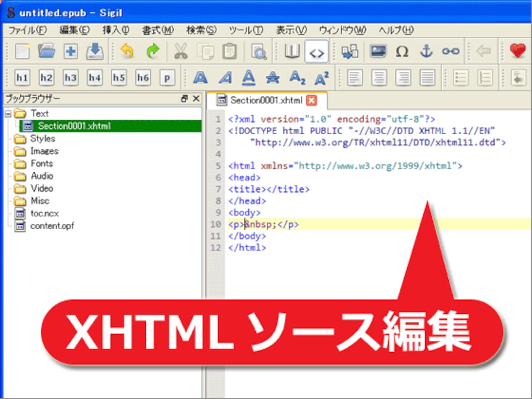
Task: Open the ウィンドウ(W) menu
Action: click(343, 30)
